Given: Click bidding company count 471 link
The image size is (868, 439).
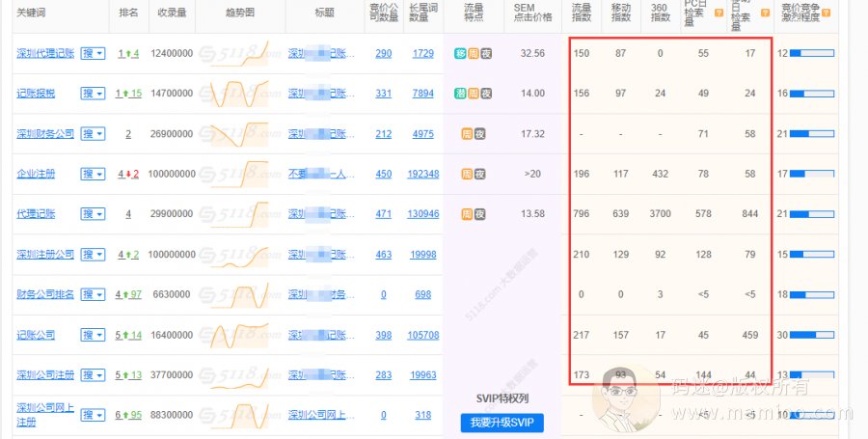Looking at the screenshot, I should click(383, 214).
